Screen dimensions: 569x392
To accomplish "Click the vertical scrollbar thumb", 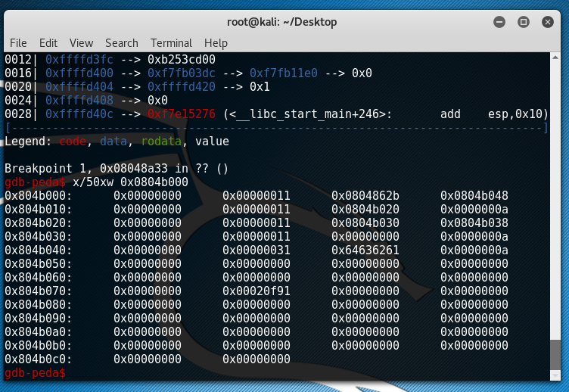I will tap(555, 355).
